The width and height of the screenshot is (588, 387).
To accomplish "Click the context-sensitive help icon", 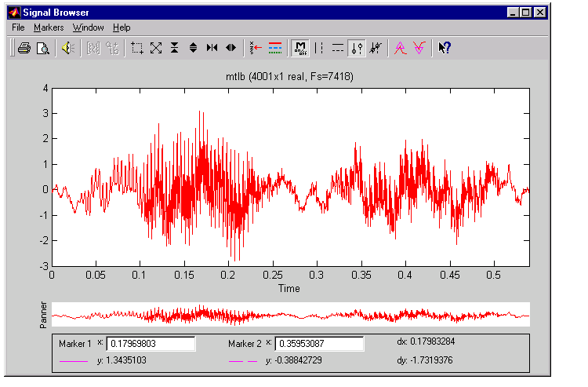I will pyautogui.click(x=444, y=48).
